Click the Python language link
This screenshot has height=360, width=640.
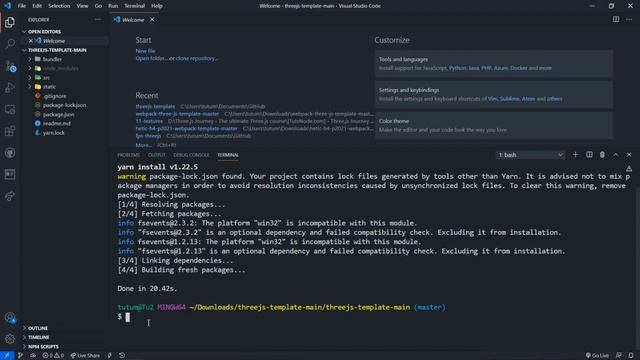click(x=457, y=68)
